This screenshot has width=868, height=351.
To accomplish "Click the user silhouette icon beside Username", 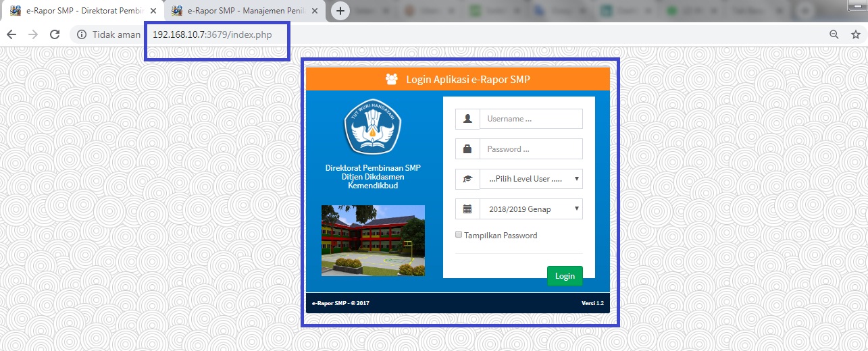I will 467,119.
